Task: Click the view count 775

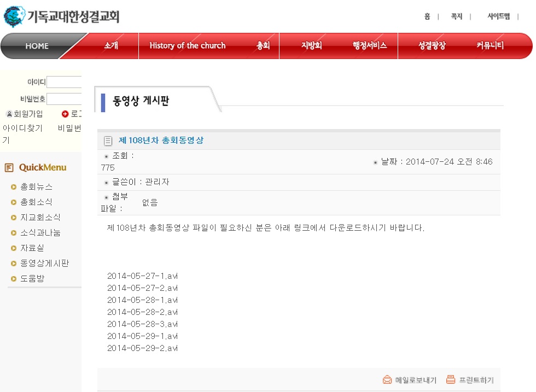Action: pos(108,167)
